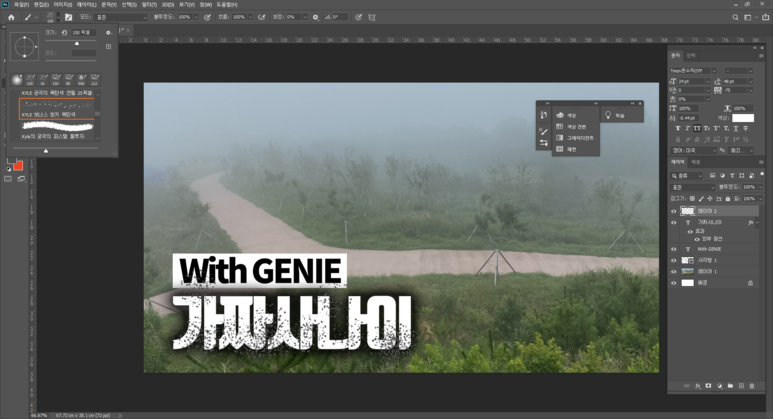Toggle pressure for opacity icon
Viewport: 773px width, 419px height.
(x=208, y=17)
